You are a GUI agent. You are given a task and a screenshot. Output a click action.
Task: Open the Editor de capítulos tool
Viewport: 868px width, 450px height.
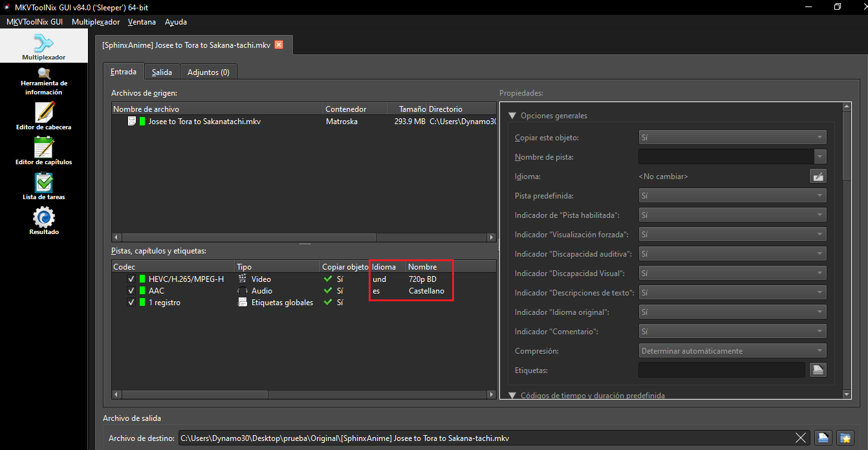[43, 151]
